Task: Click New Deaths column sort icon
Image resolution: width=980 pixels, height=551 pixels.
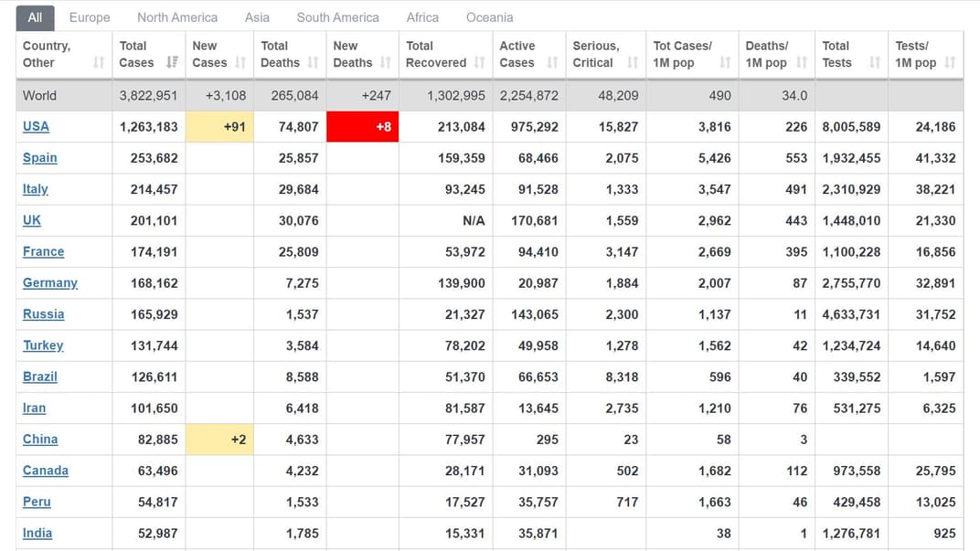Action: click(386, 63)
